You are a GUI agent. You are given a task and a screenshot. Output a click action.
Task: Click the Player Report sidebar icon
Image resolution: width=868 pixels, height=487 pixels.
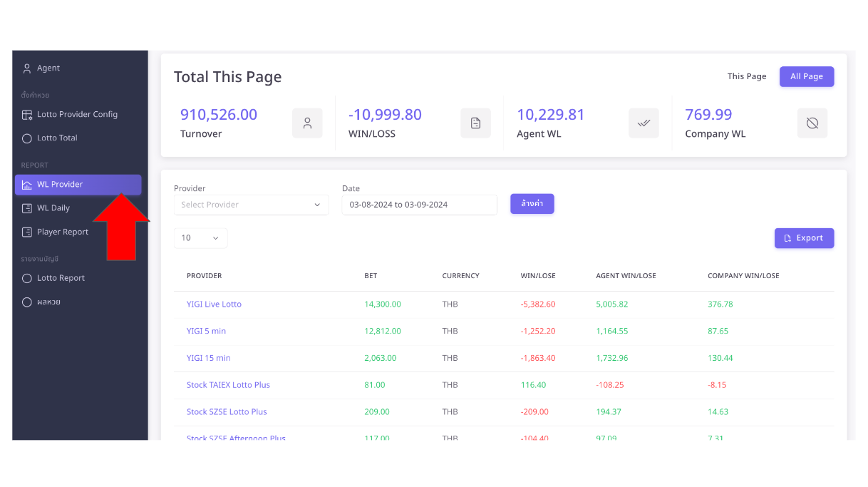(27, 232)
